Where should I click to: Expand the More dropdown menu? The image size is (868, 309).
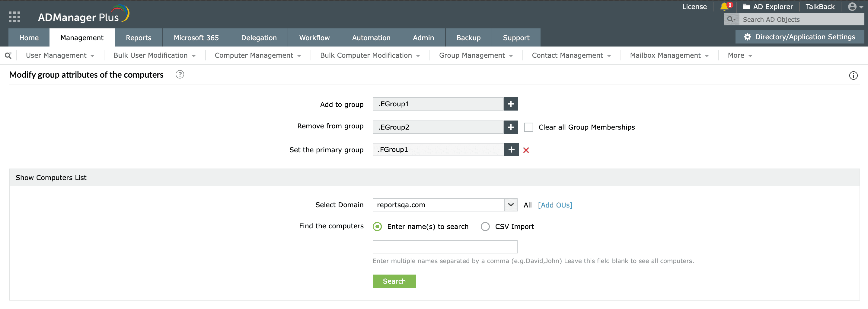tap(740, 55)
